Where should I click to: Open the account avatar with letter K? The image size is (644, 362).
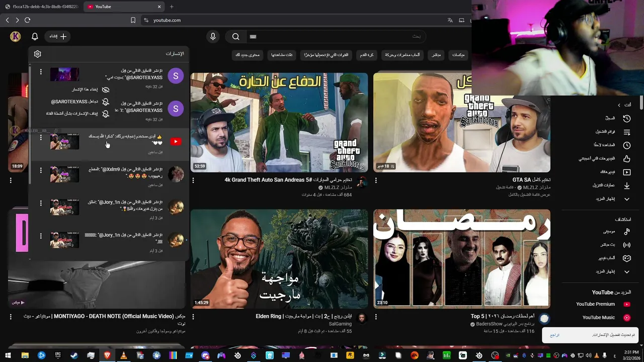[15, 36]
